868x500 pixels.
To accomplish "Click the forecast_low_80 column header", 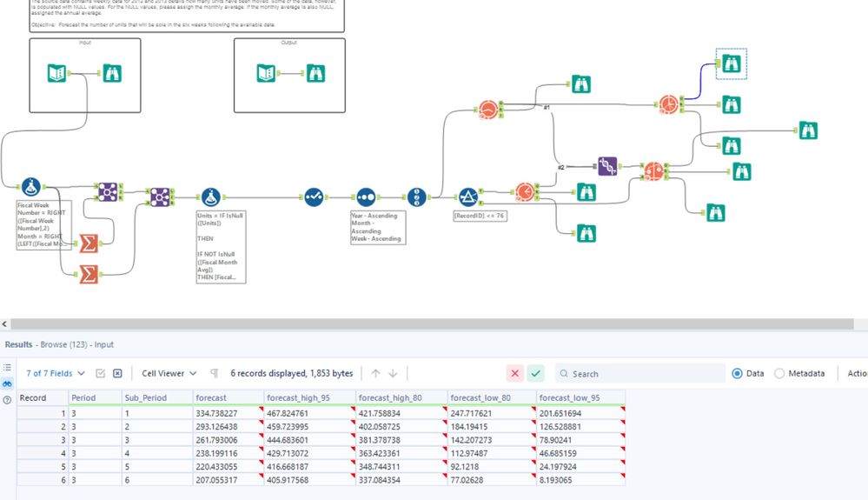I will [492, 397].
